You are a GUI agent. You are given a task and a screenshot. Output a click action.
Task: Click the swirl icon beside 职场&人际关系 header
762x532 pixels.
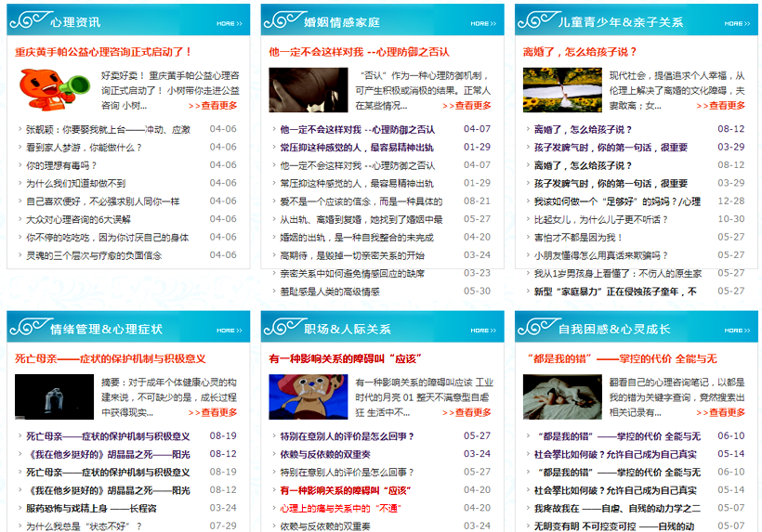pyautogui.click(x=282, y=328)
